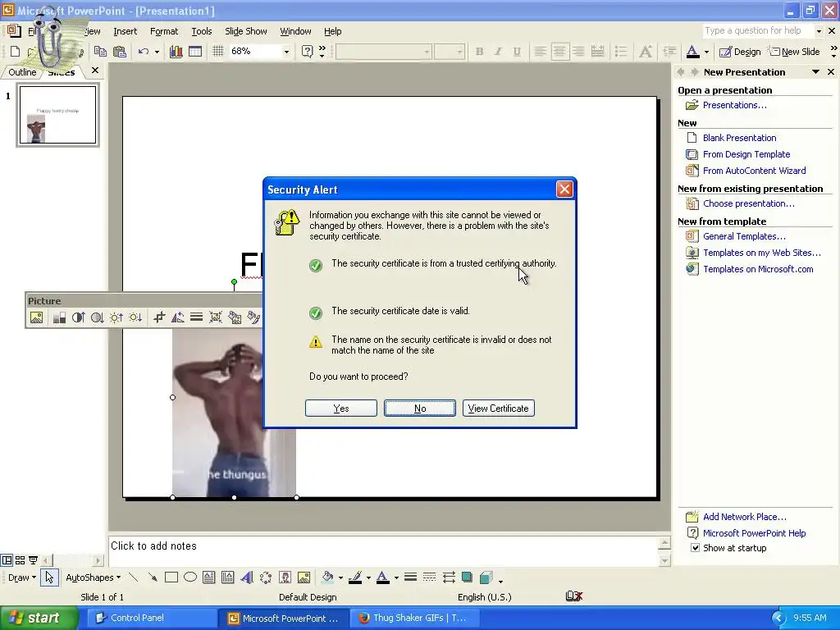Select the Oval drawing tool
Viewport: 840px width, 630px height.
click(190, 577)
